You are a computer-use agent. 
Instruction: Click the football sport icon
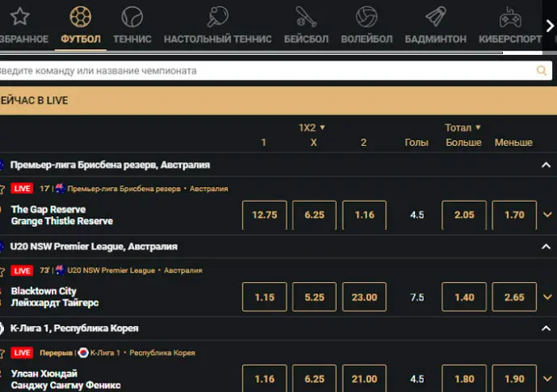(80, 17)
